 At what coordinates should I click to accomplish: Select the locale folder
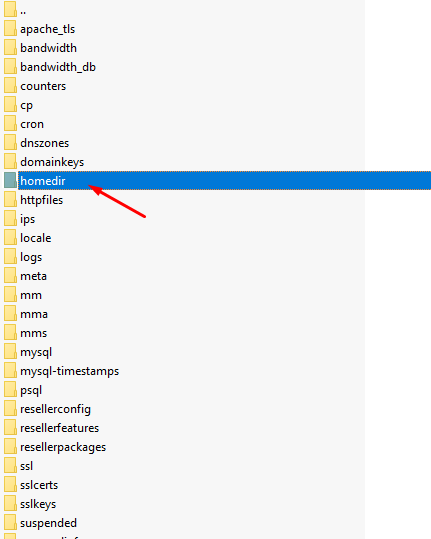click(36, 238)
